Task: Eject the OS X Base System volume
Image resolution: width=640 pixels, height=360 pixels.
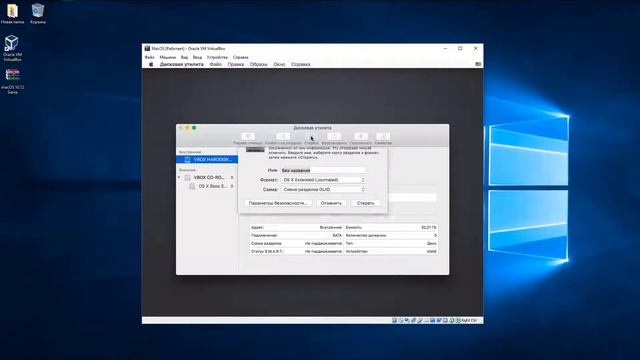Action: pyautogui.click(x=232, y=186)
